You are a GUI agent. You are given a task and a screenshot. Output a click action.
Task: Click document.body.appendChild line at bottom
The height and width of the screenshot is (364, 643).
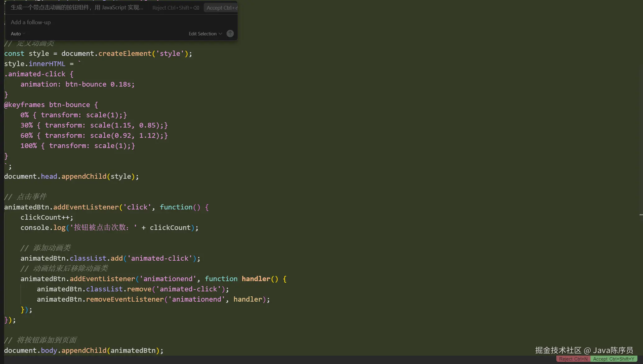[83, 351]
